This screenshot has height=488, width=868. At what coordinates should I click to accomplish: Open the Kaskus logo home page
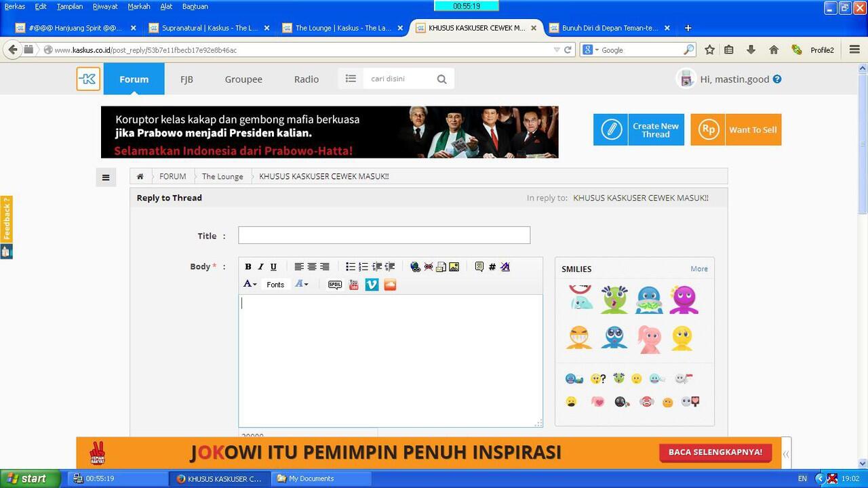coord(88,79)
